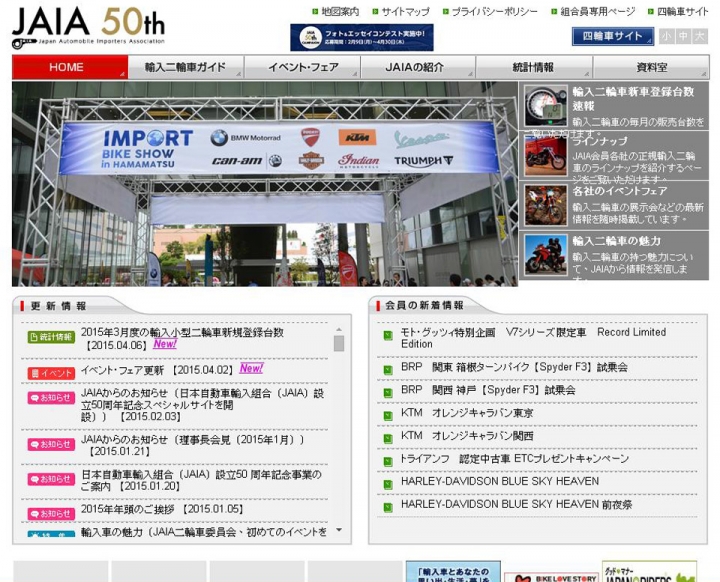Set font size to 中

click(683, 36)
